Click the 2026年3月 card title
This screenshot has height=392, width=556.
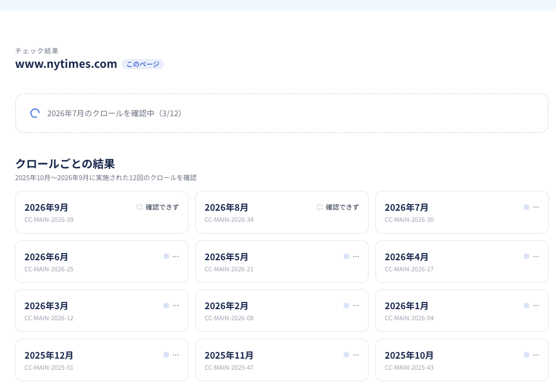point(46,306)
